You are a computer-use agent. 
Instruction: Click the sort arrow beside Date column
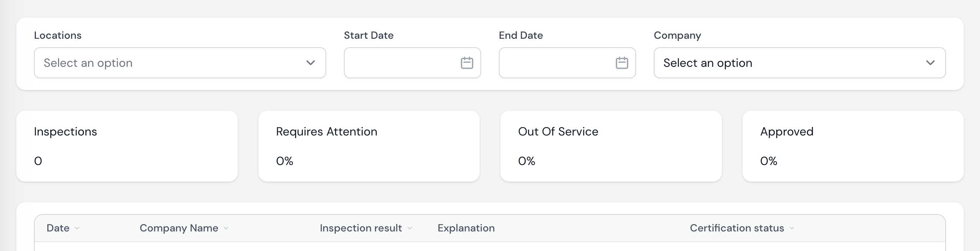pos(77,228)
